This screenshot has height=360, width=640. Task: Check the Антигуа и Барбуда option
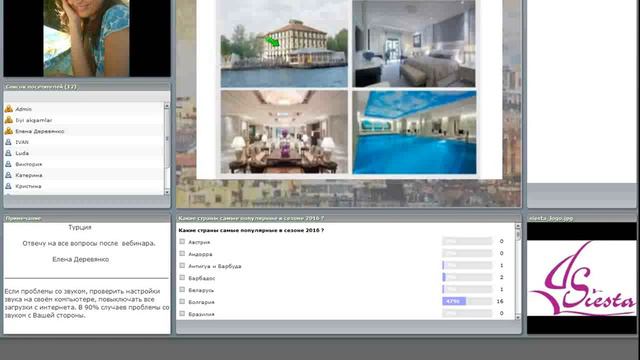pos(182,266)
